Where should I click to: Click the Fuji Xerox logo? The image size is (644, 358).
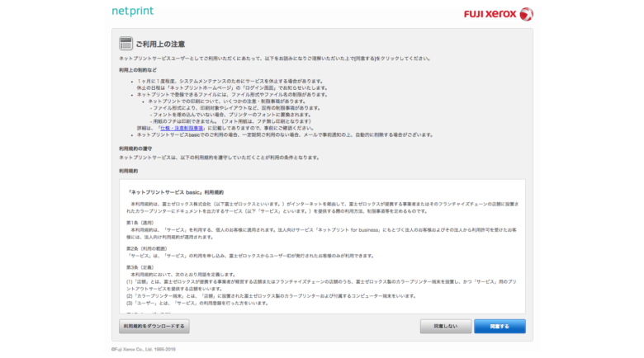tap(499, 14)
